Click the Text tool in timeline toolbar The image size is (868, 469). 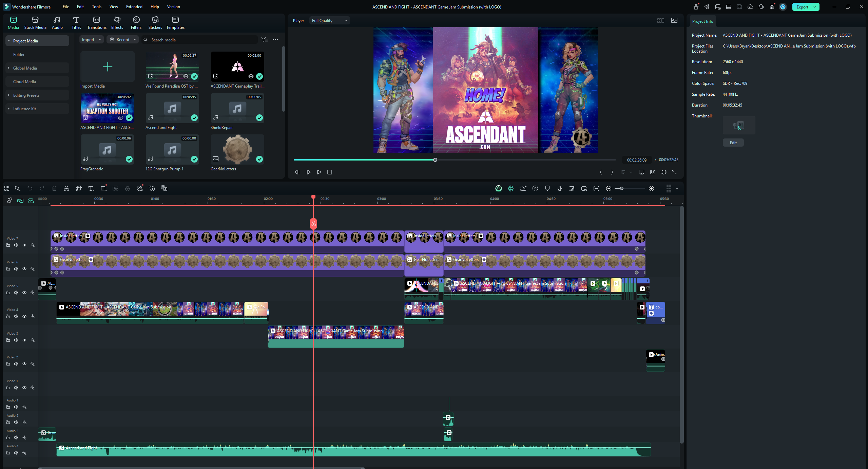tap(91, 188)
